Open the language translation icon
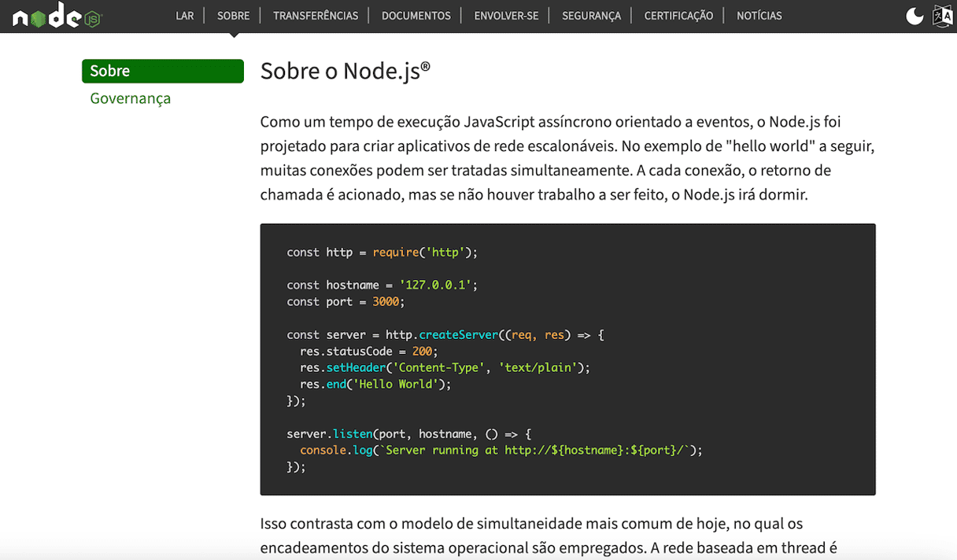The height and width of the screenshot is (560, 957). pyautogui.click(x=942, y=16)
